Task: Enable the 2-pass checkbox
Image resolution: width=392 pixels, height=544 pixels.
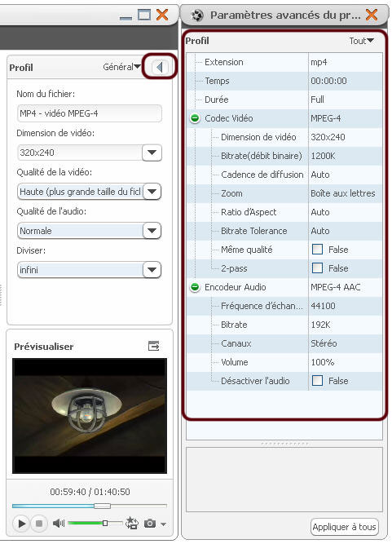Action: click(x=317, y=268)
